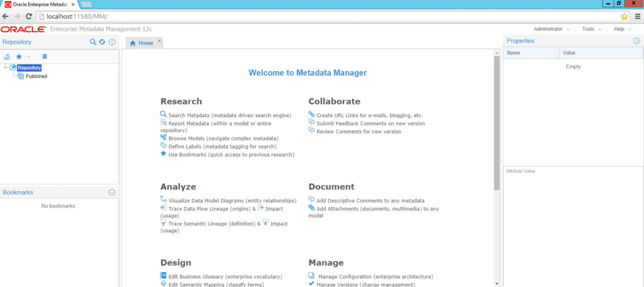Click the Add Attachments tag icon
This screenshot has height=287, width=644.
[311, 208]
